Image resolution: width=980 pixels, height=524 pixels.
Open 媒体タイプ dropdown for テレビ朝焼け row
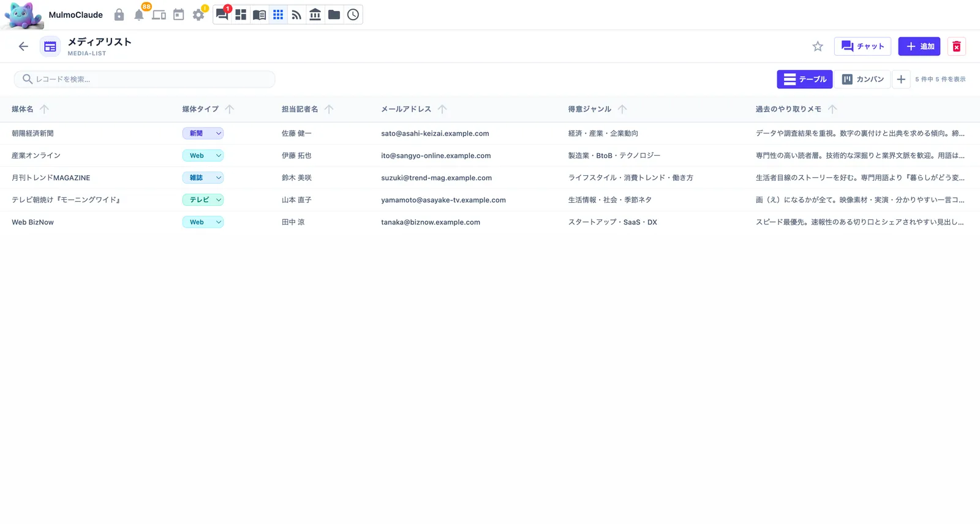coord(203,200)
